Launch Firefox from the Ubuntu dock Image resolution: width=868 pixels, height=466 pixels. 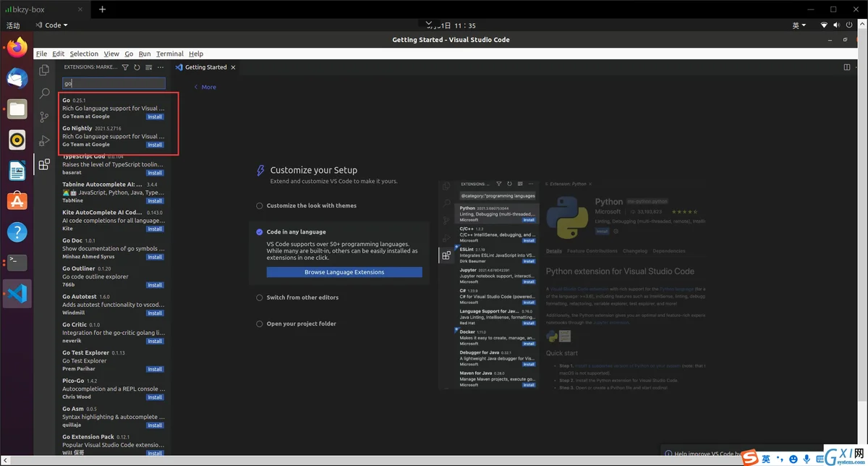click(x=17, y=48)
